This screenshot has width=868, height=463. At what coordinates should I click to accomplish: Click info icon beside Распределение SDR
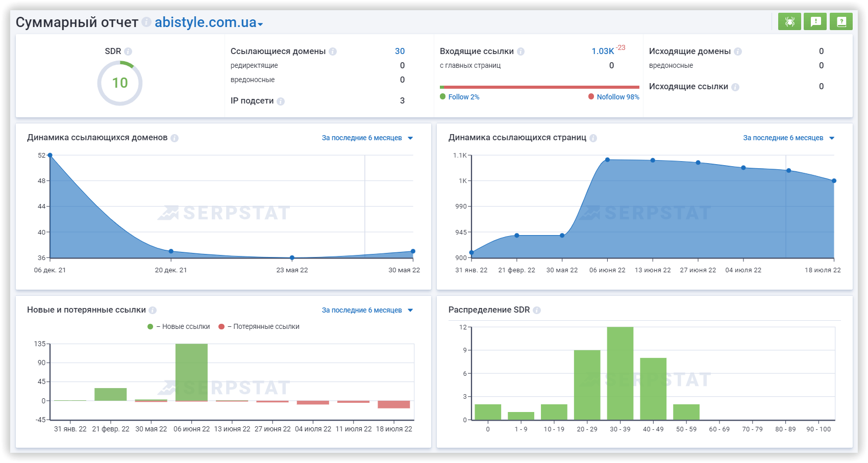click(x=537, y=310)
